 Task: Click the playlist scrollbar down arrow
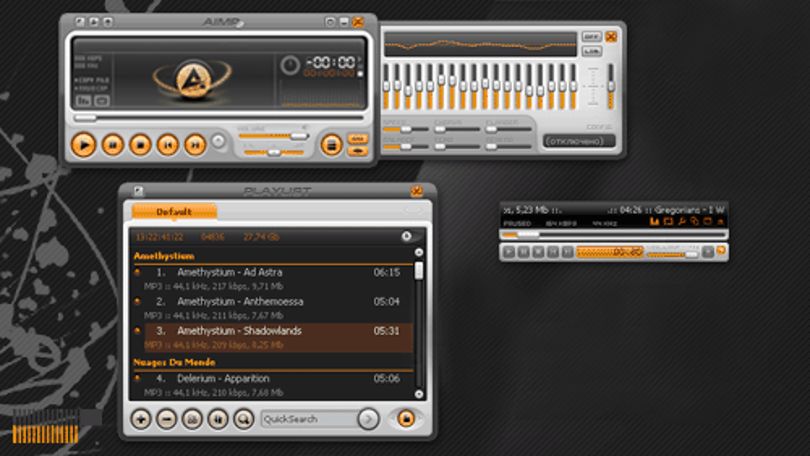[419, 394]
